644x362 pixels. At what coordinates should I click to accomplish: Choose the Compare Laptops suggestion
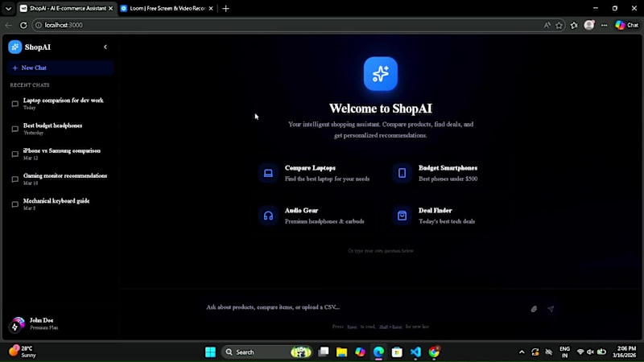(316, 173)
